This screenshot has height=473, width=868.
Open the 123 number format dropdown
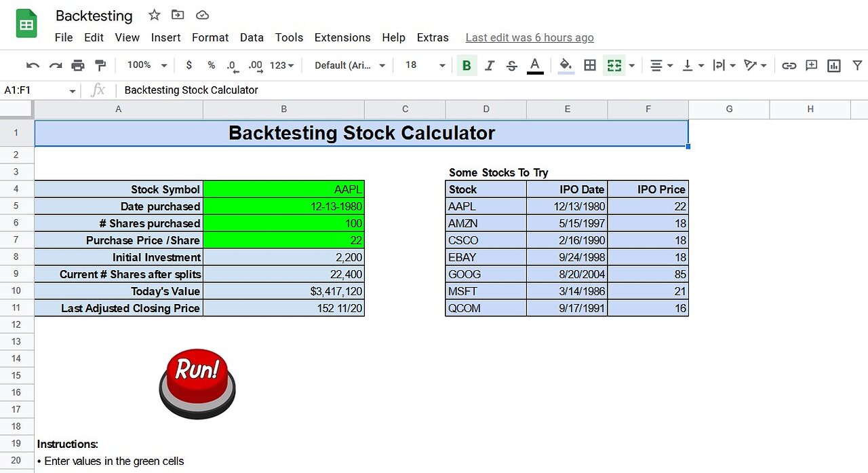[x=282, y=65]
